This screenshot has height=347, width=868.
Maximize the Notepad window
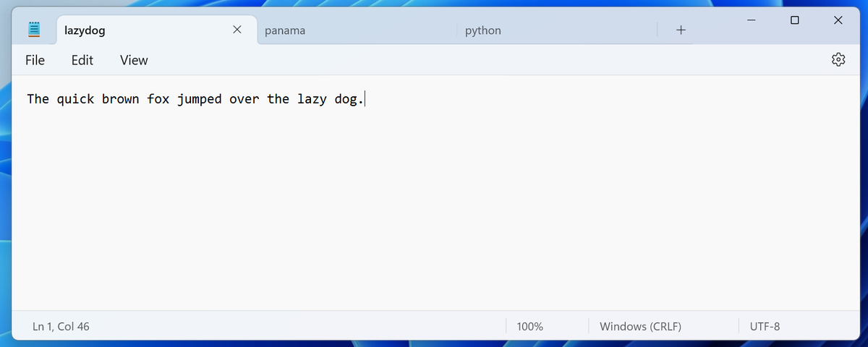click(x=795, y=20)
